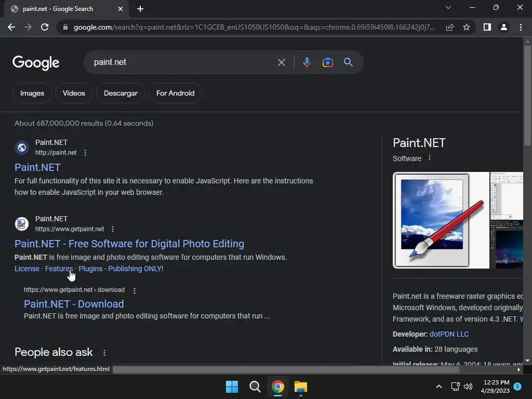Select the For Android filter chip

(x=176, y=93)
